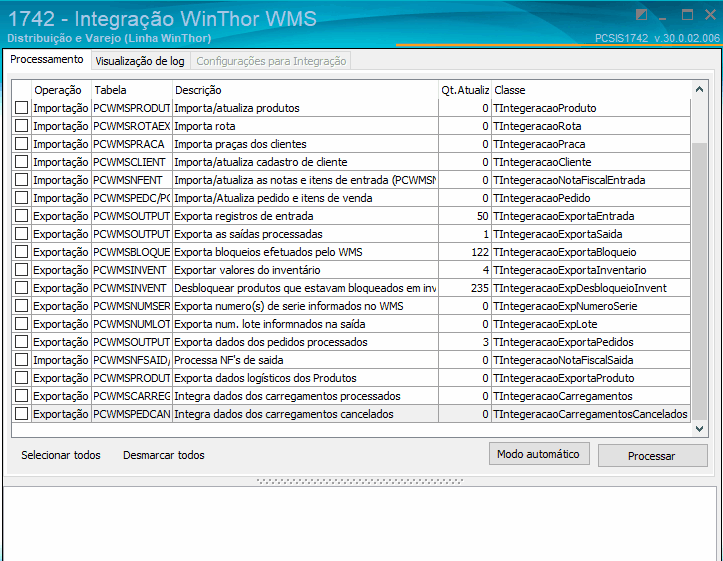Viewport: 723px width, 561px height.
Task: Check the Exporta dados dos pedidos processados checkbox
Action: (21, 342)
